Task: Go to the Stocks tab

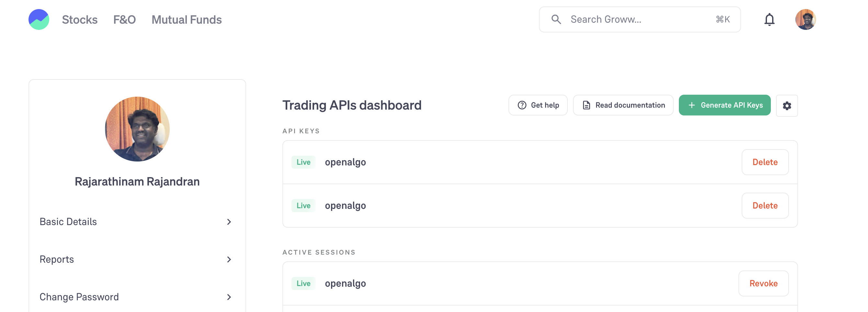Action: [80, 19]
